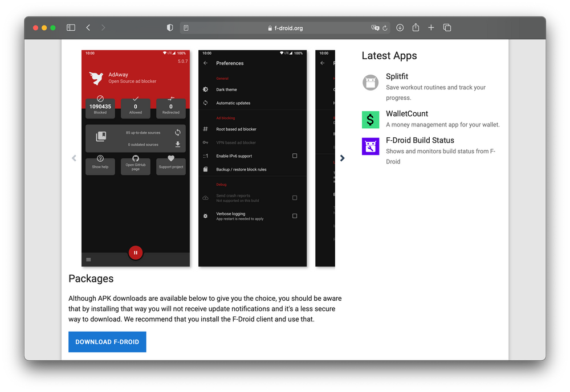The image size is (570, 392).
Task: Click the sync sources icon
Action: pos(178,133)
